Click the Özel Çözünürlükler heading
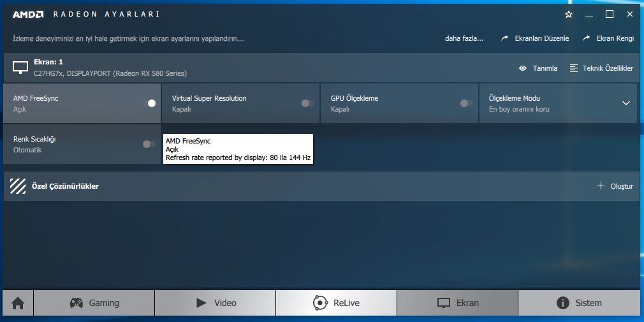644x322 pixels. tap(65, 186)
